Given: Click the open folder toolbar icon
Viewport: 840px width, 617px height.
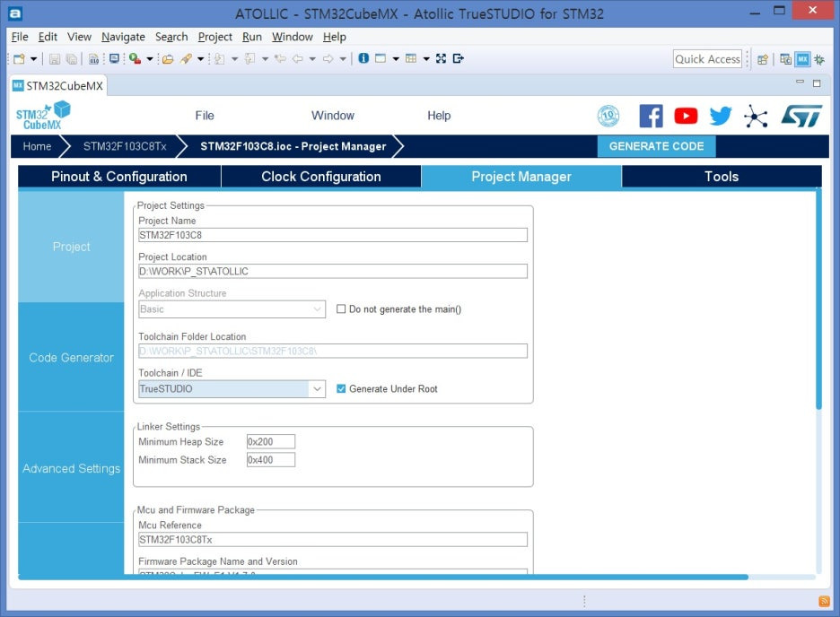Looking at the screenshot, I should [x=168, y=59].
